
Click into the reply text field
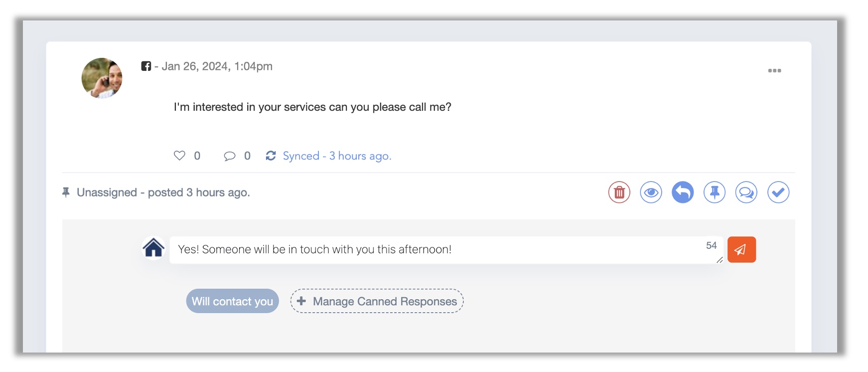point(438,250)
